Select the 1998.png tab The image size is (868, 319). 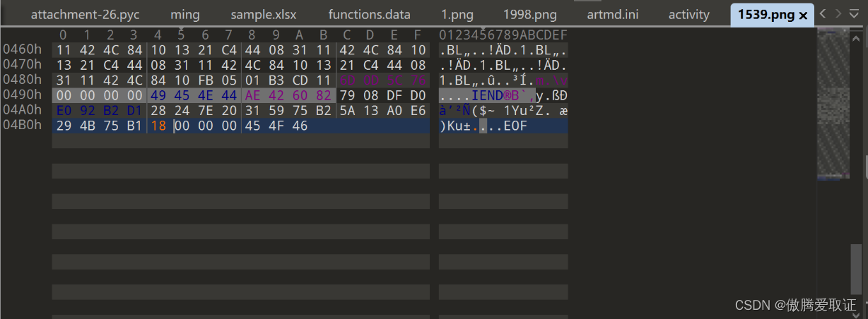530,15
